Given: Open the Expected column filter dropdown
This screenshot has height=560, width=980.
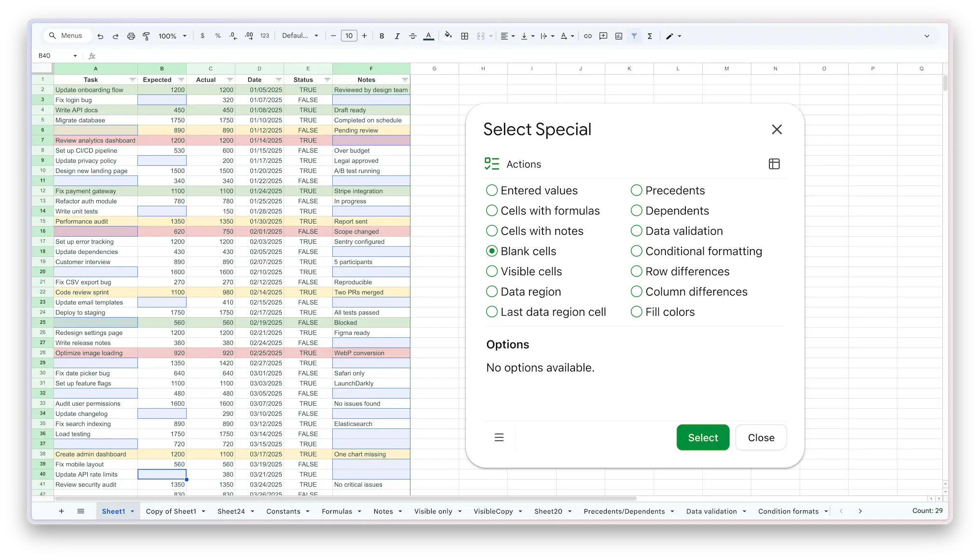Looking at the screenshot, I should [x=181, y=80].
